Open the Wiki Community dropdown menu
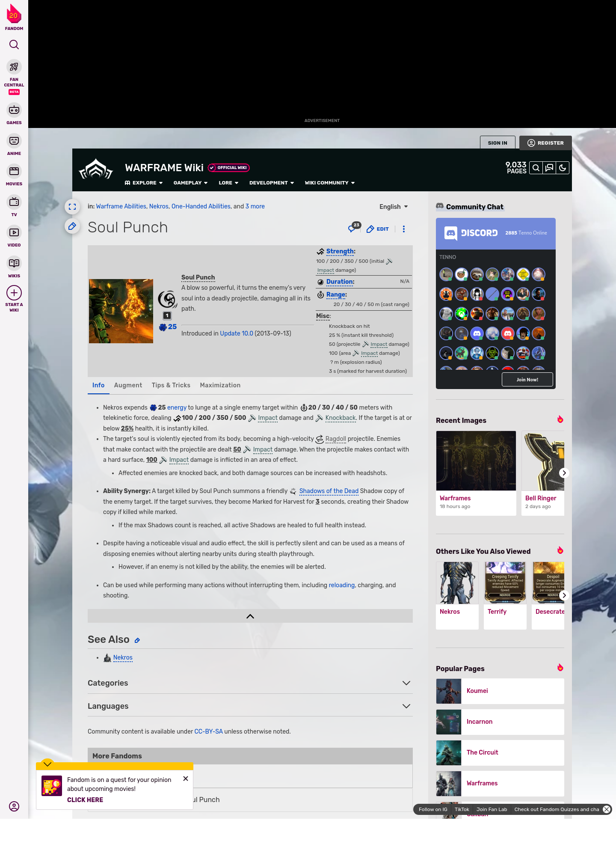 click(x=330, y=183)
